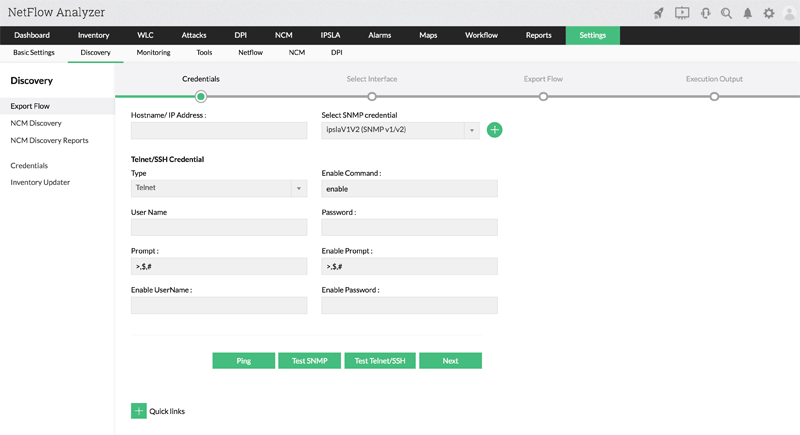Open the Maps menu

coord(428,35)
